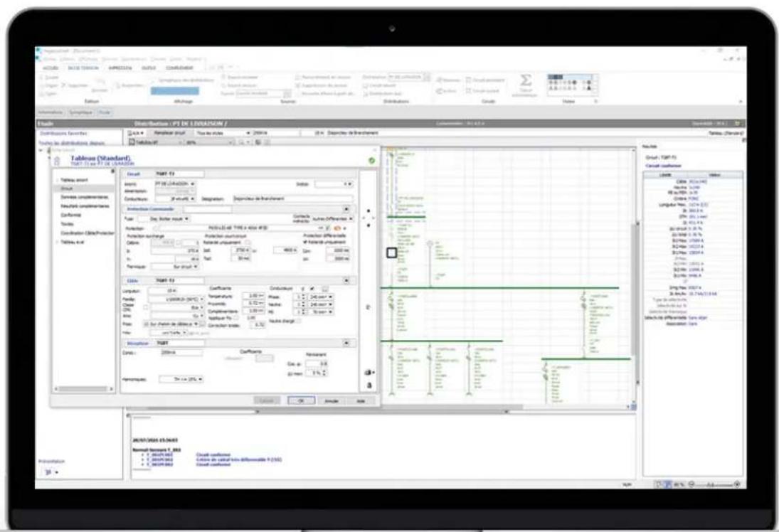This screenshot has width=779, height=532.
Task: Toggle the Appliquer Fs checkbox
Action: tap(235, 317)
